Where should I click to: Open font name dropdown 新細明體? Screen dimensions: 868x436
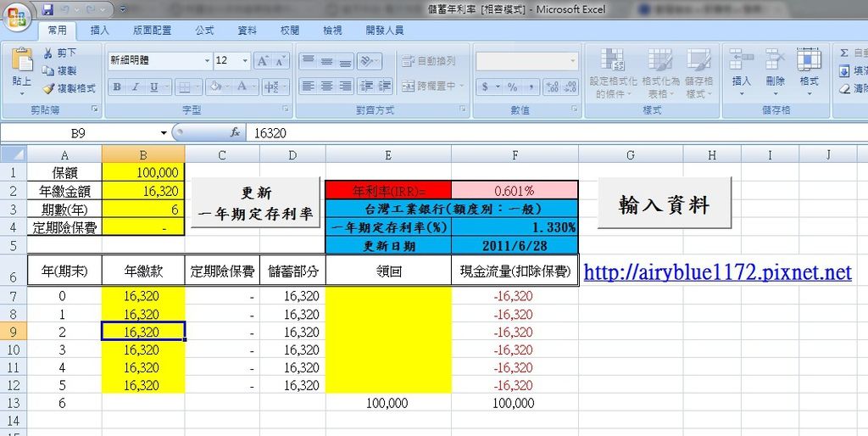tap(208, 61)
